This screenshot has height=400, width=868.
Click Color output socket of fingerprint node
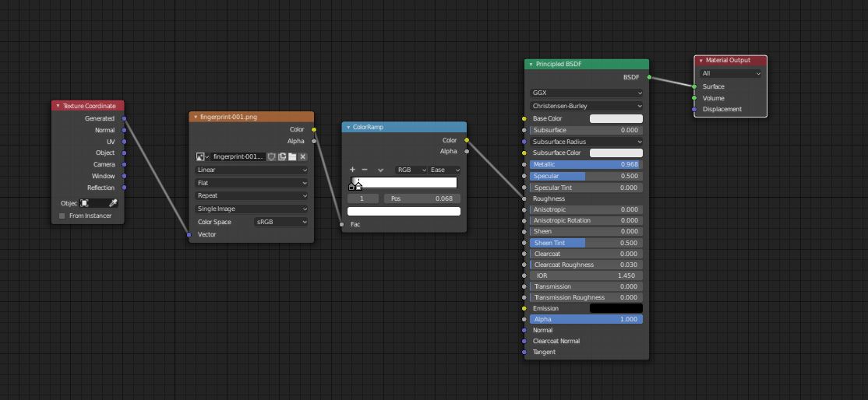tap(314, 129)
